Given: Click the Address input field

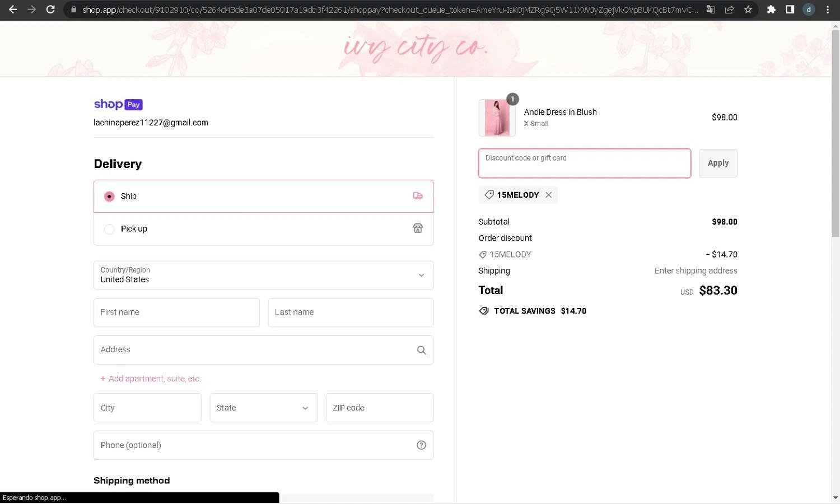Looking at the screenshot, I should click(263, 350).
